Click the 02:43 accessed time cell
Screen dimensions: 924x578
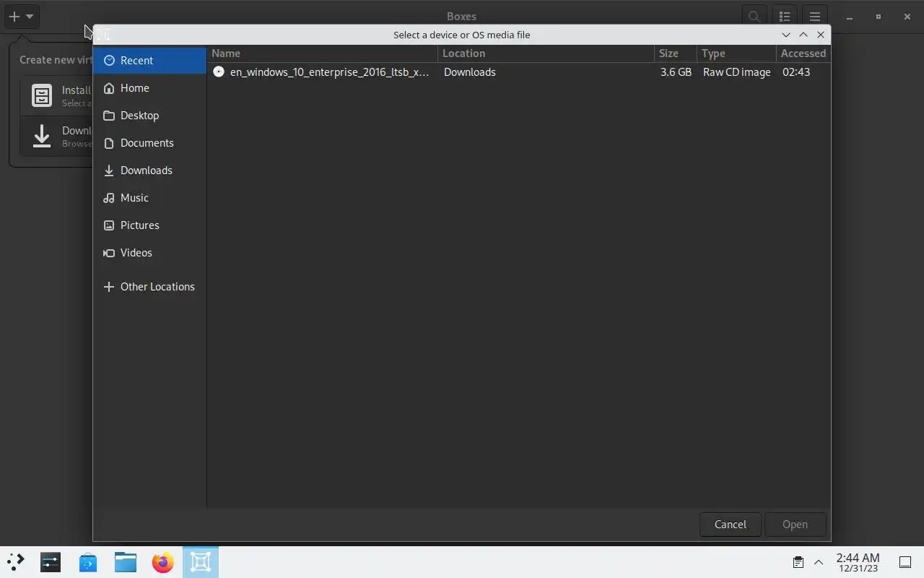[796, 72]
